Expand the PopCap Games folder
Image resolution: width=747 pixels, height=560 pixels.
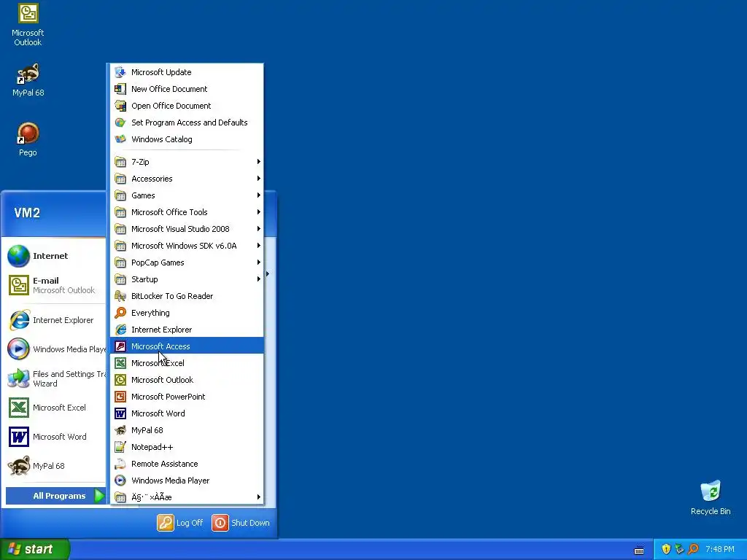[187, 262]
